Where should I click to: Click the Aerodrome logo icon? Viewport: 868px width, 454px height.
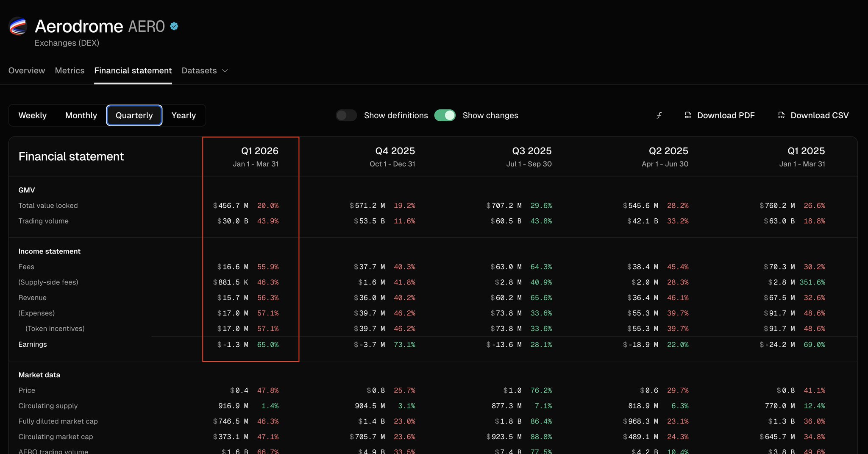click(x=18, y=26)
